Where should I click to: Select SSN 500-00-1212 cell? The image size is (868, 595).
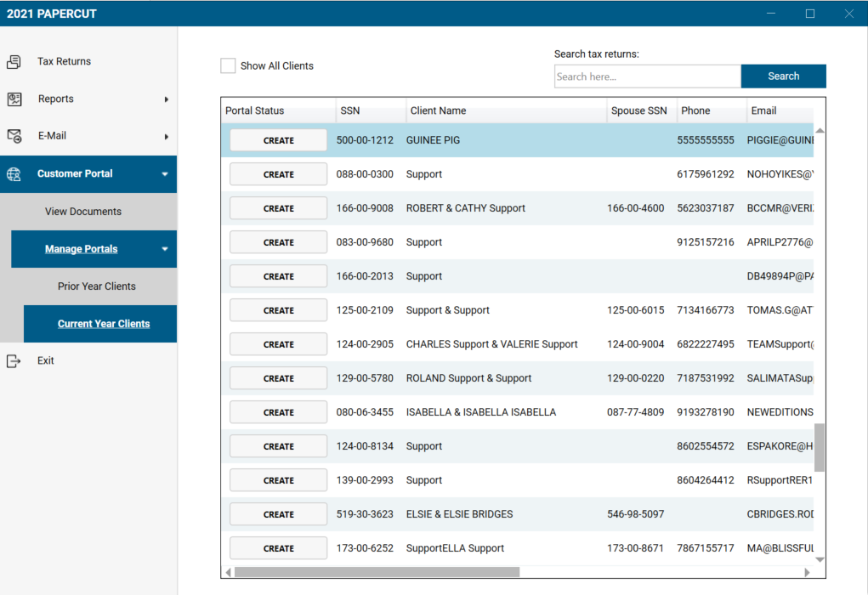[365, 140]
